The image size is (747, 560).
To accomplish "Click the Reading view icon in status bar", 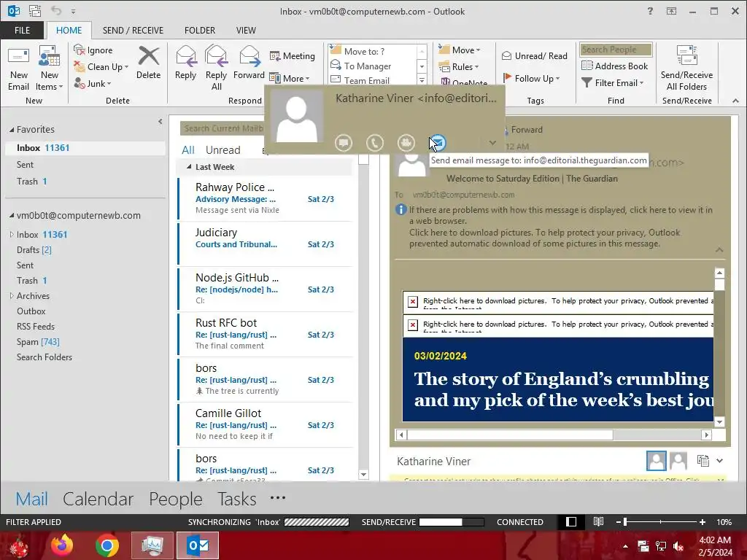I will pyautogui.click(x=598, y=522).
